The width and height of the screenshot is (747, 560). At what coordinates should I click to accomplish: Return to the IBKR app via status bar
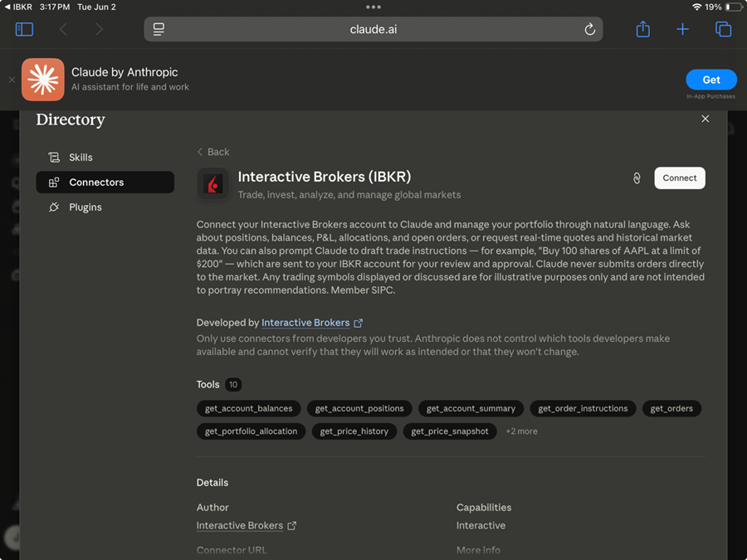[18, 7]
